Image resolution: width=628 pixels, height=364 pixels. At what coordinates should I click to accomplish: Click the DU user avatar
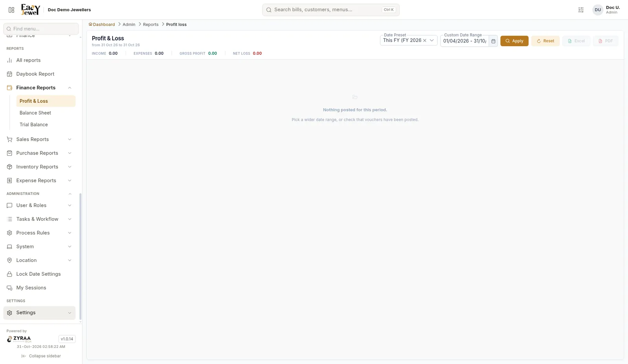pyautogui.click(x=597, y=10)
